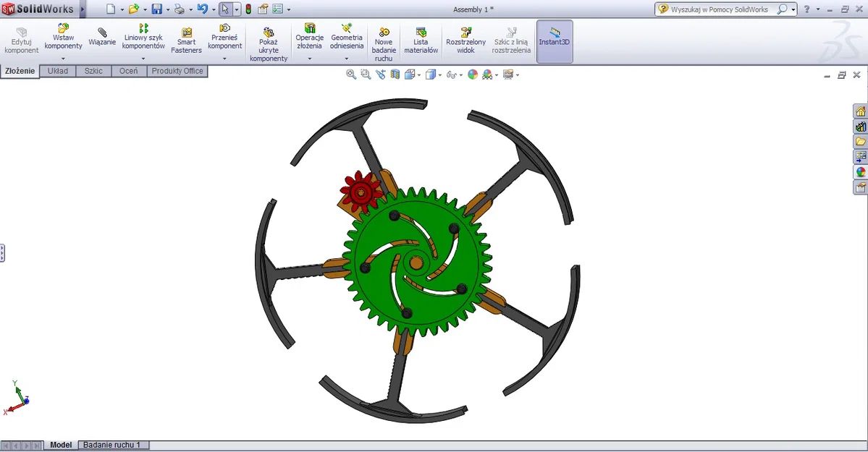
Task: Open the Section View tool
Action: coord(395,73)
